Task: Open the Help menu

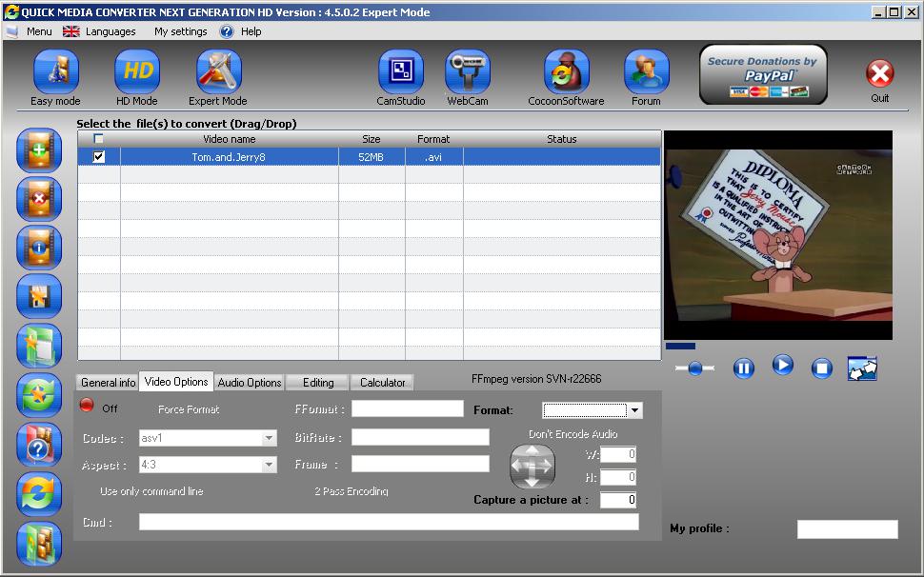Action: [x=251, y=31]
